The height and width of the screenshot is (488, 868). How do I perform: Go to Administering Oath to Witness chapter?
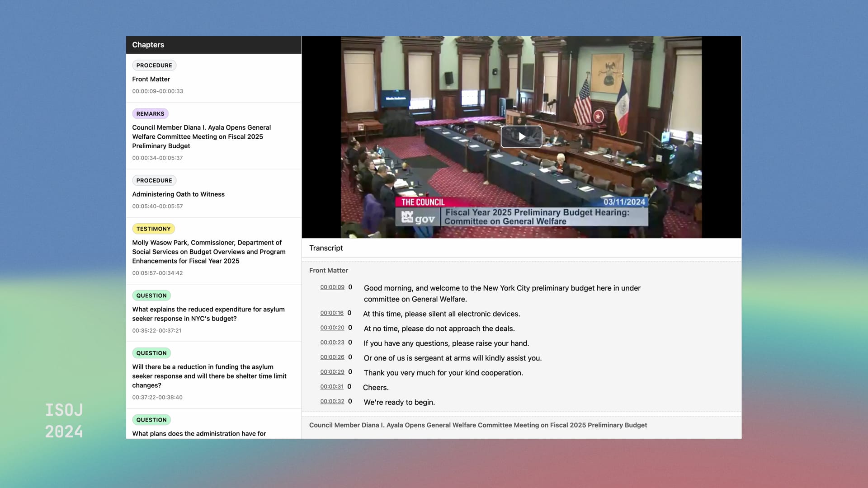(178, 194)
